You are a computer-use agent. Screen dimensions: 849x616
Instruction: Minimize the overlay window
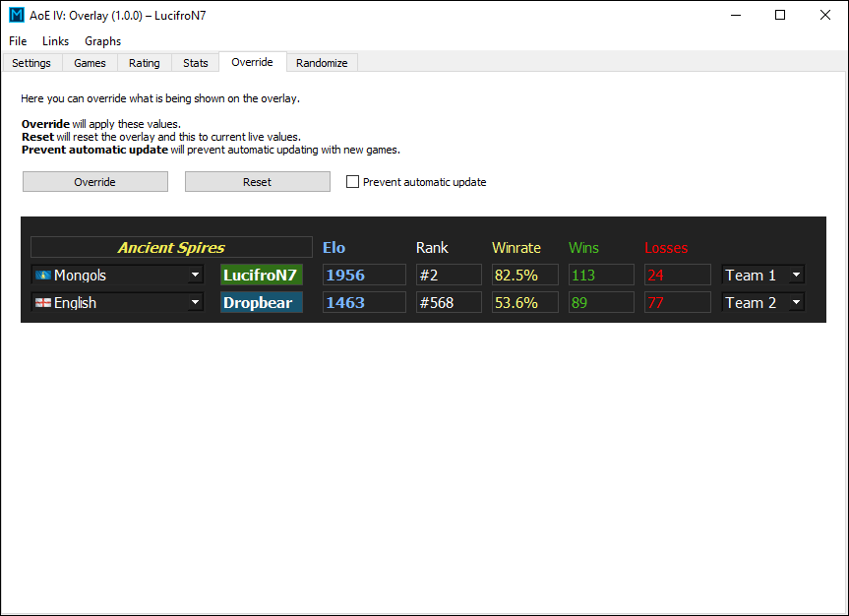click(x=736, y=15)
